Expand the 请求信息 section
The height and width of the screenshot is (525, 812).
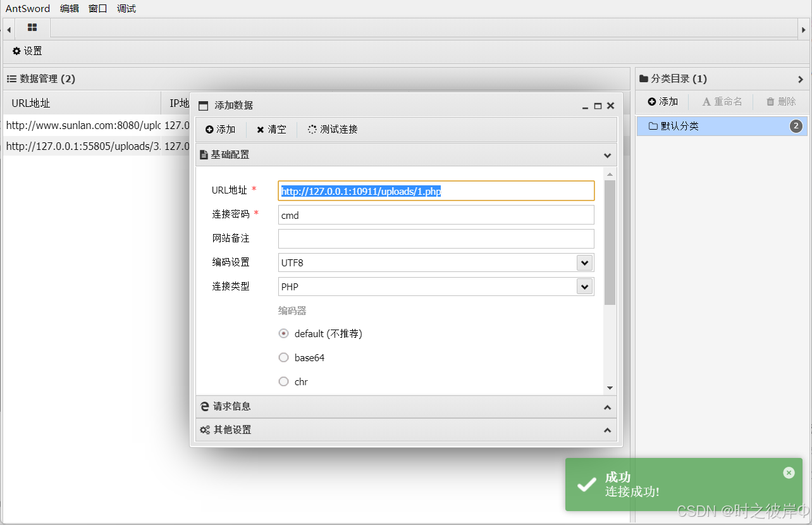tap(406, 407)
